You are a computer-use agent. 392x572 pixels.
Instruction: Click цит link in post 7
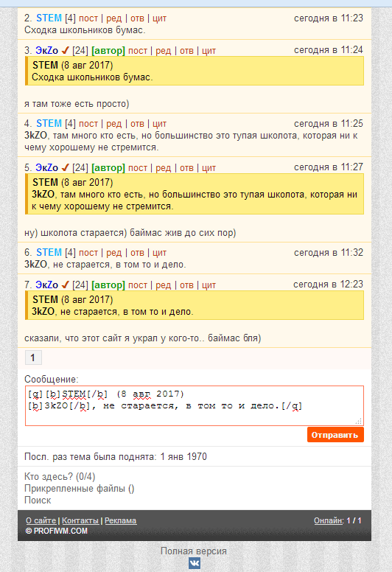click(x=209, y=285)
